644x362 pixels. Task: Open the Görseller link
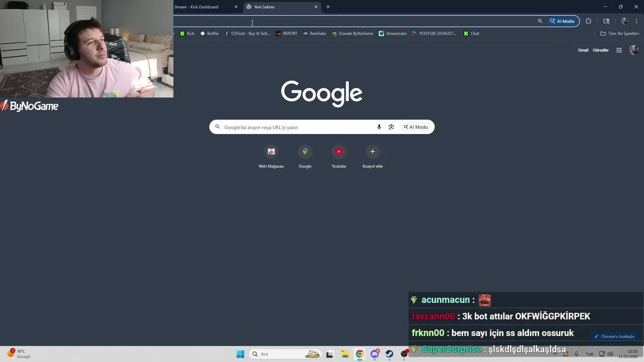pos(601,50)
